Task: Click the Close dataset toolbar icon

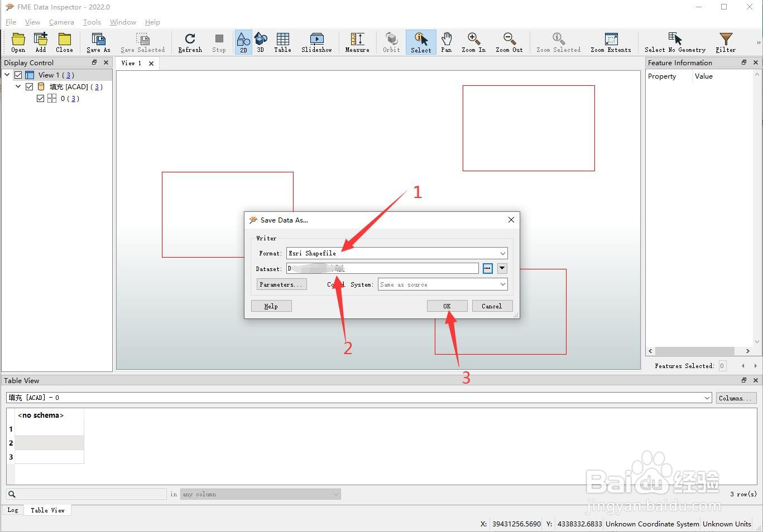Action: point(64,42)
